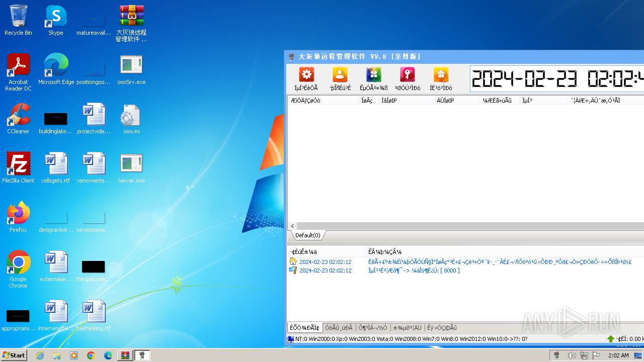
Task: Open the WinRAR archive 大灰狼远程管理软件 on desktop
Action: (x=131, y=23)
